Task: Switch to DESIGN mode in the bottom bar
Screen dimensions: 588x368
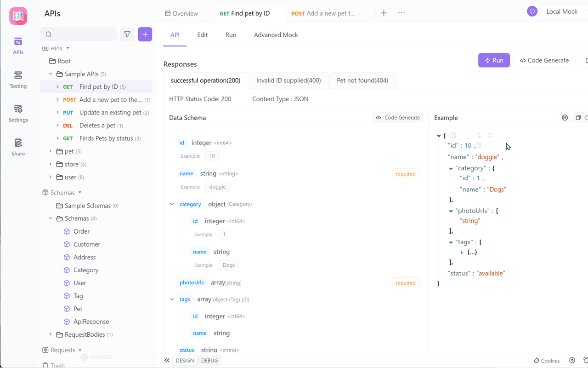Action: (x=185, y=361)
